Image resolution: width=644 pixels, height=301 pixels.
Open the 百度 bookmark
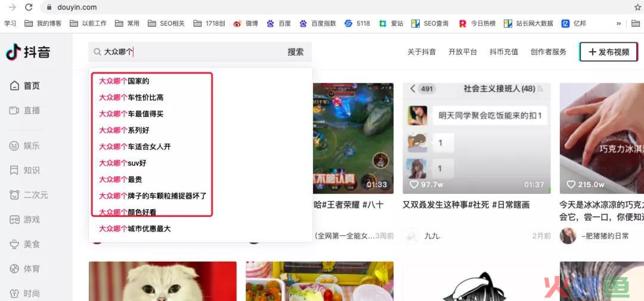[278, 23]
